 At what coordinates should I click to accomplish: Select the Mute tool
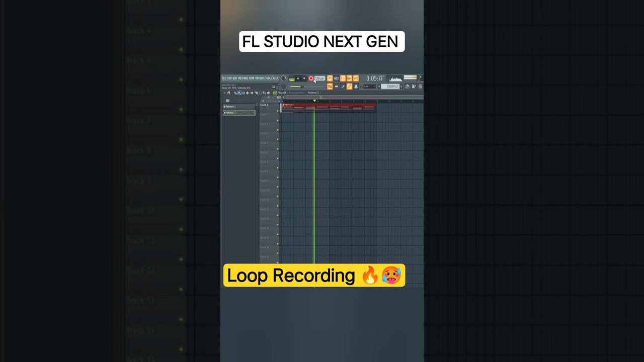click(x=248, y=93)
